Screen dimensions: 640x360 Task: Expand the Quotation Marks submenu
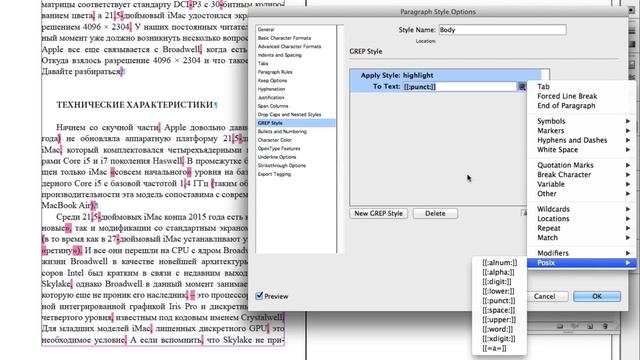click(582, 165)
